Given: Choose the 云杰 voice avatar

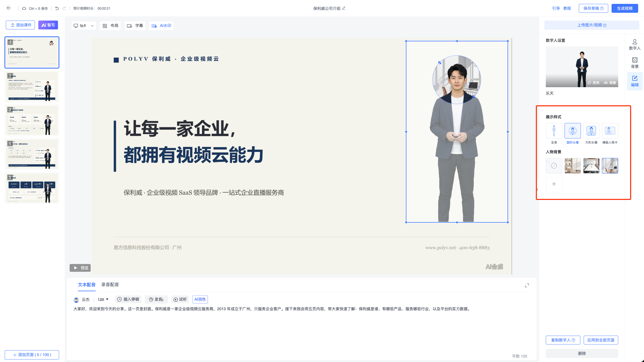Looking at the screenshot, I should click(76, 299).
